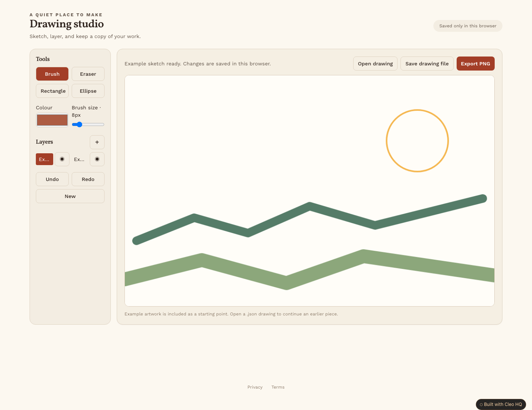
Task: Click Save drawing file button
Action: (427, 64)
